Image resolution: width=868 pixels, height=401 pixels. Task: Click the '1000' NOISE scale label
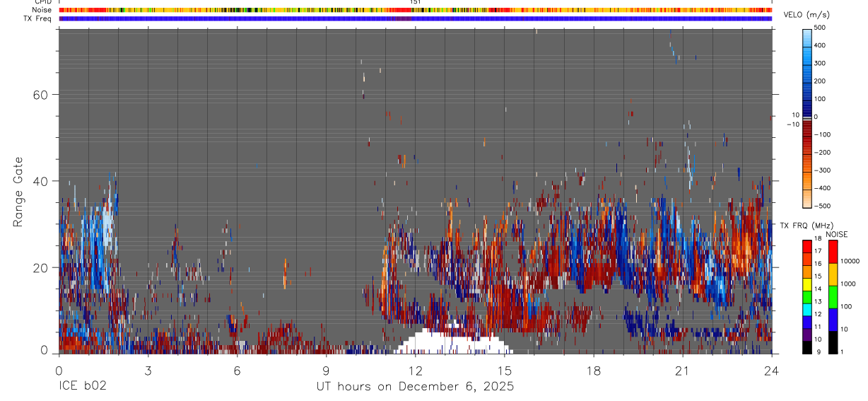(x=849, y=284)
